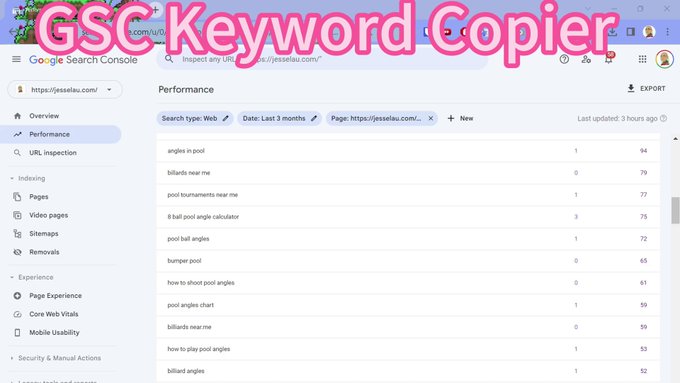Click the Removals hidden-eye icon

(17, 252)
